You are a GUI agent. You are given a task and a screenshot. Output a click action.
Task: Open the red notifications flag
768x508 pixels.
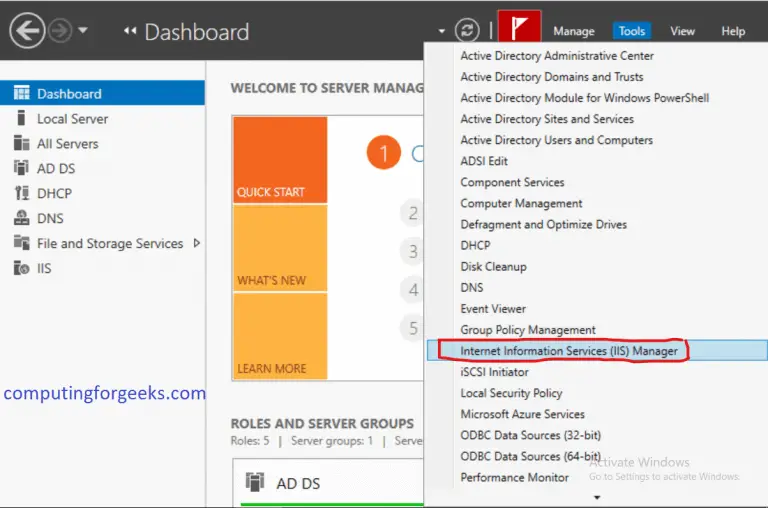point(519,30)
